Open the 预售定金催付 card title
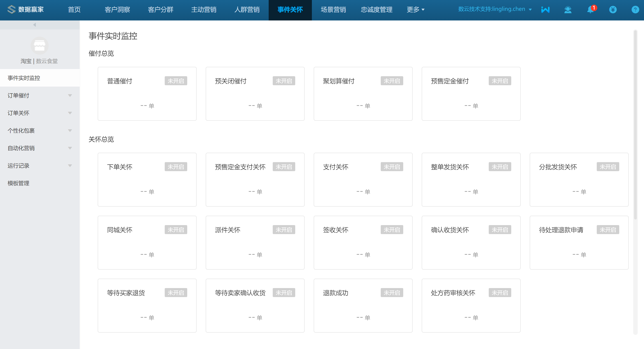The image size is (644, 349). coord(450,81)
